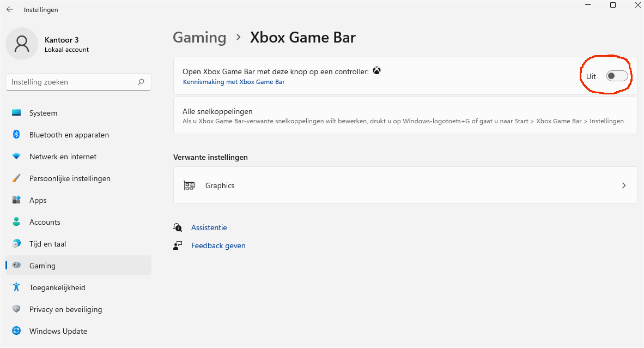Switch to the Accounts section
This screenshot has width=644, height=348.
[78, 221]
